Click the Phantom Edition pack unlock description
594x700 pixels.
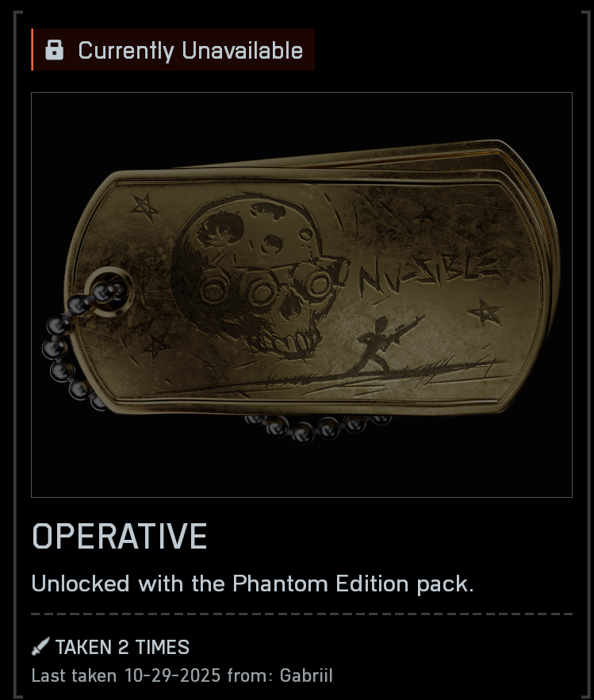252,583
